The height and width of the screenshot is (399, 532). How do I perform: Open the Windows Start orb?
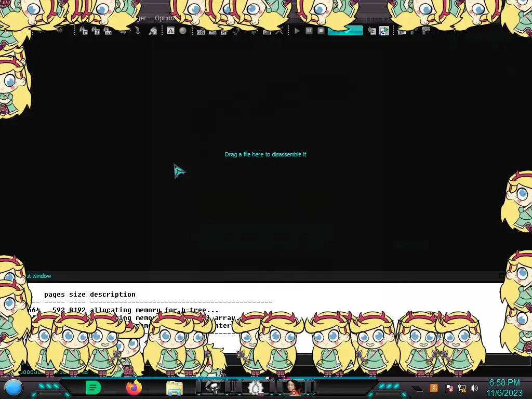point(14,388)
